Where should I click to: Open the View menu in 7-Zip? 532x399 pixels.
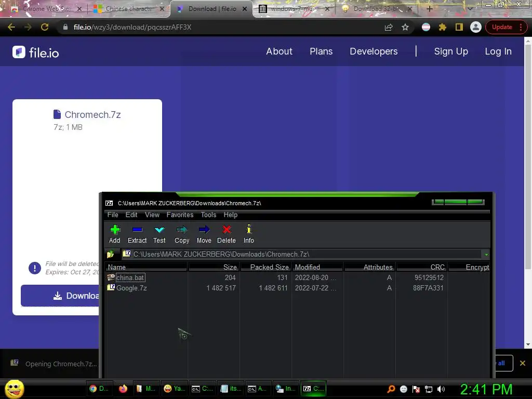(x=152, y=215)
